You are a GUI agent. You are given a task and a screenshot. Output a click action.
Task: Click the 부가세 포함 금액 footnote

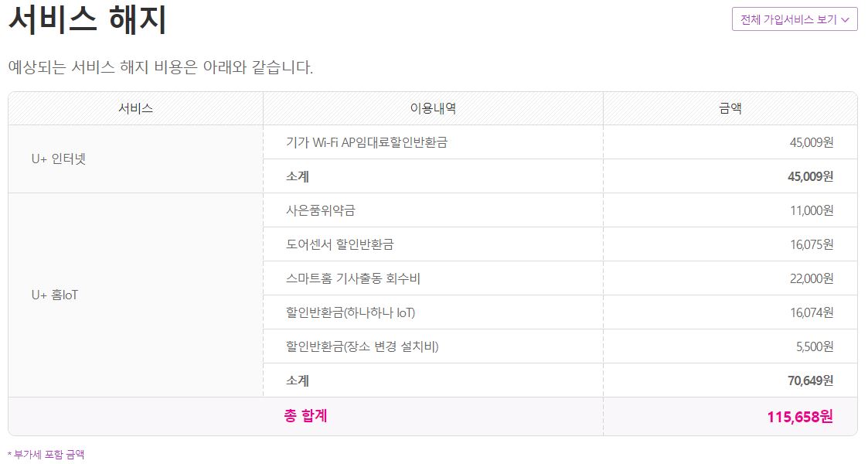tap(46, 455)
